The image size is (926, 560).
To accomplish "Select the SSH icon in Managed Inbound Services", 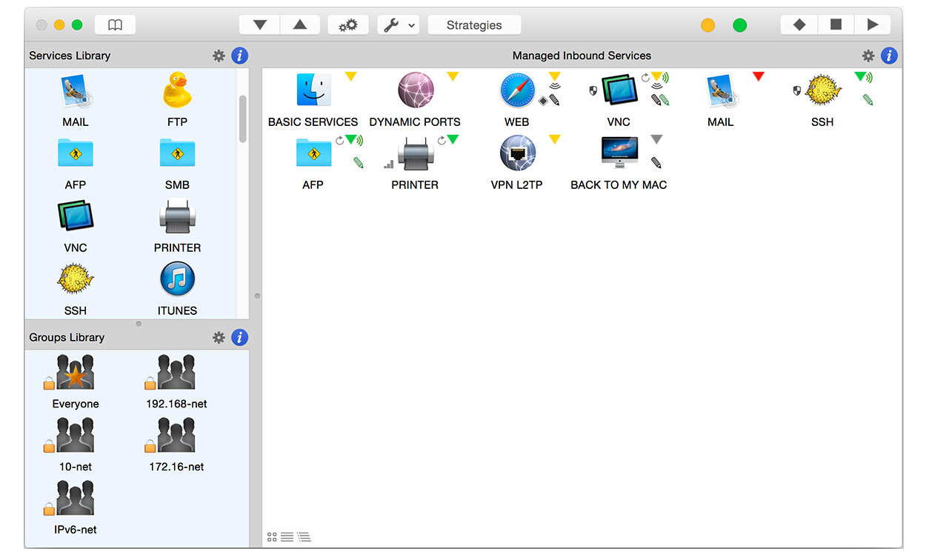I will tap(822, 90).
